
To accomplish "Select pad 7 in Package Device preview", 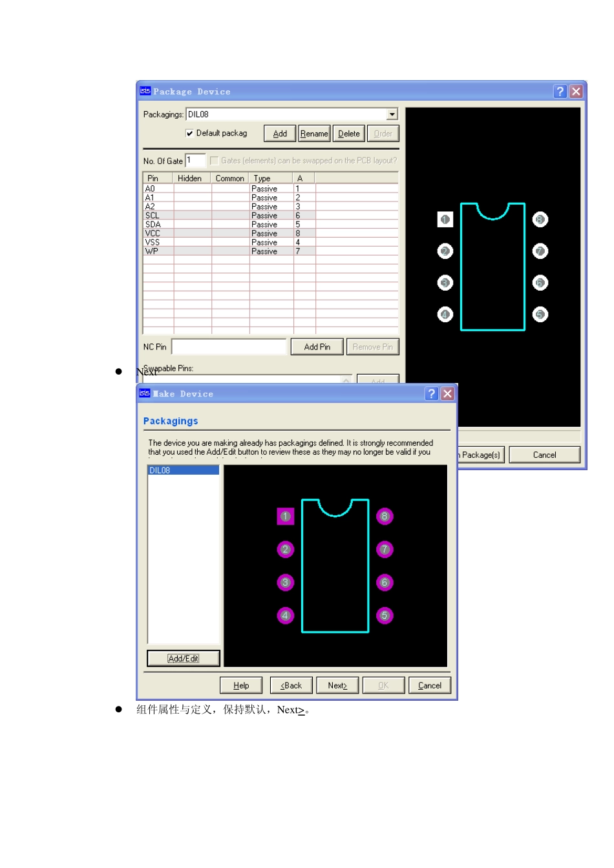I will tap(540, 251).
